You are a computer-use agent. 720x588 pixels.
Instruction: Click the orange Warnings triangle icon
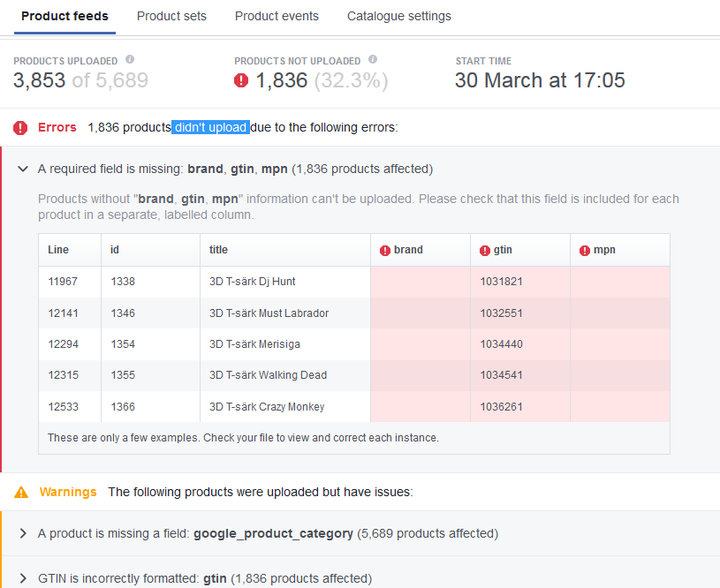click(22, 492)
